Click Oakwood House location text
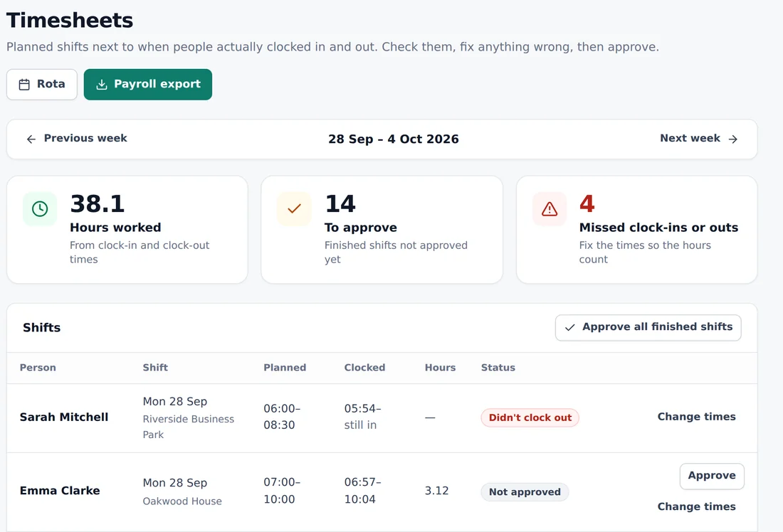Viewport: 783px width, 532px height. pyautogui.click(x=182, y=501)
